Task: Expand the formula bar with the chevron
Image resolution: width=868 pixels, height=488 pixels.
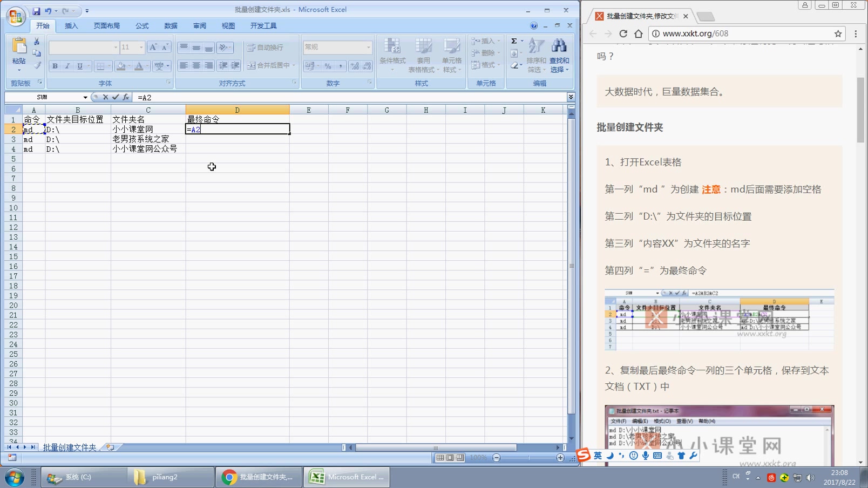Action: (571, 97)
